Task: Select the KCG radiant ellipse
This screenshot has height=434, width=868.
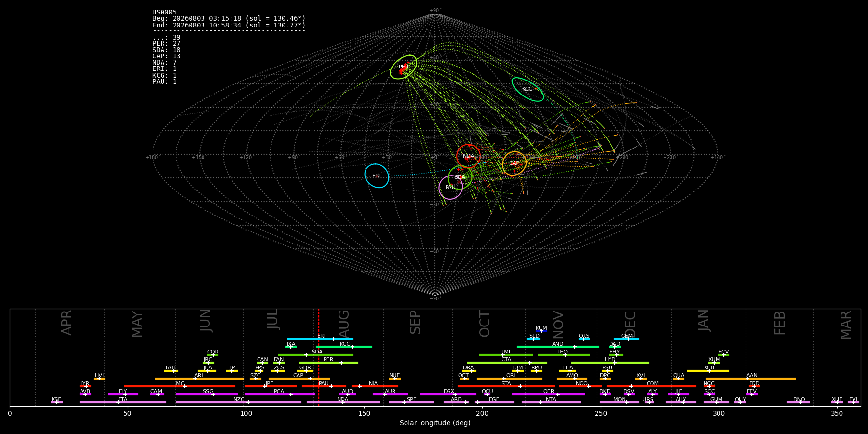Action: coord(528,89)
